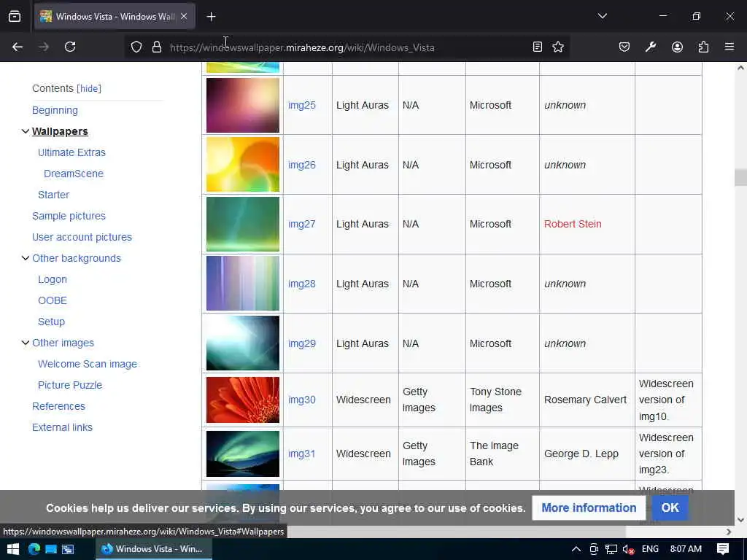Image resolution: width=747 pixels, height=560 pixels.
Task: Launch Microsoft Edge from taskbar
Action: pyautogui.click(x=34, y=549)
